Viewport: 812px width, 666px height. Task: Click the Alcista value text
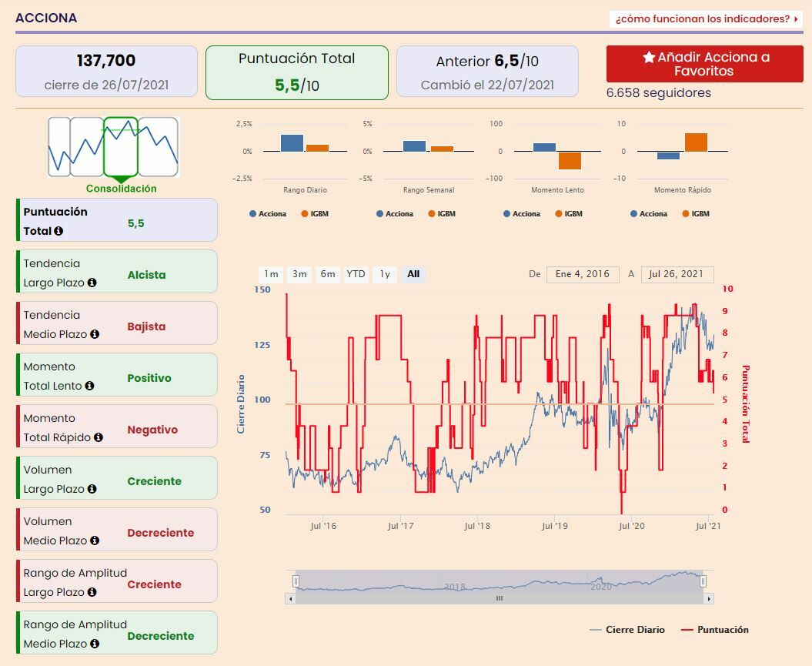tap(146, 275)
